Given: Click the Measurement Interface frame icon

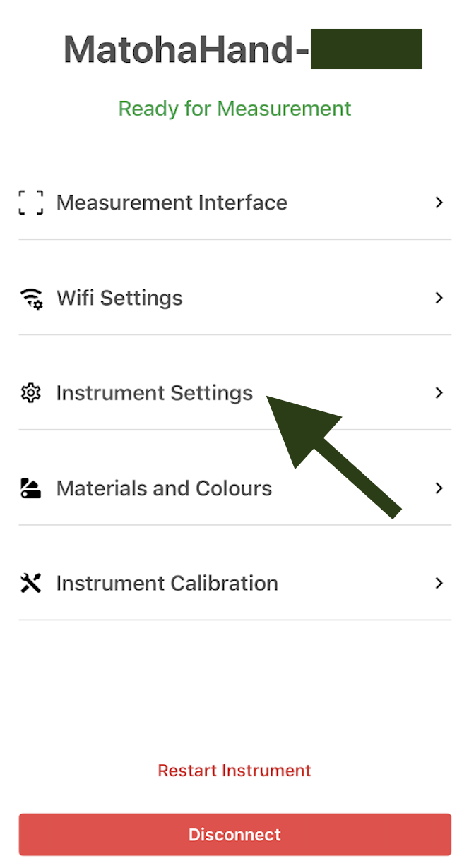Looking at the screenshot, I should click(x=30, y=203).
